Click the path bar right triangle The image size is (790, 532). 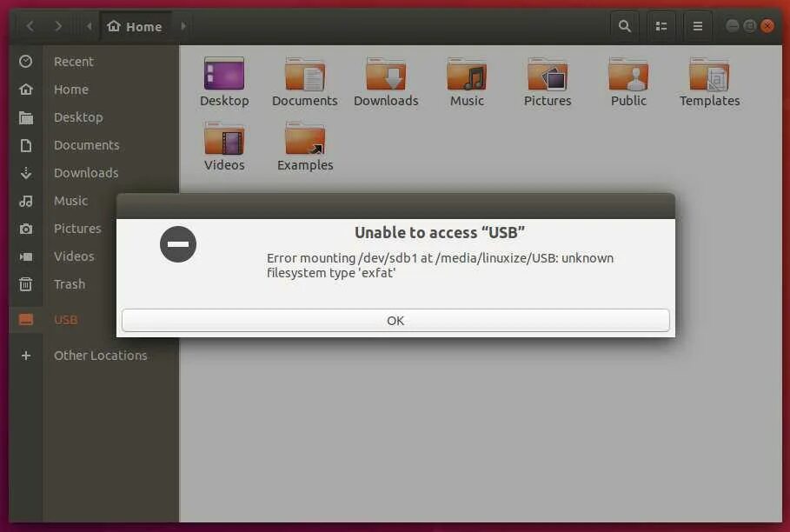[x=183, y=26]
